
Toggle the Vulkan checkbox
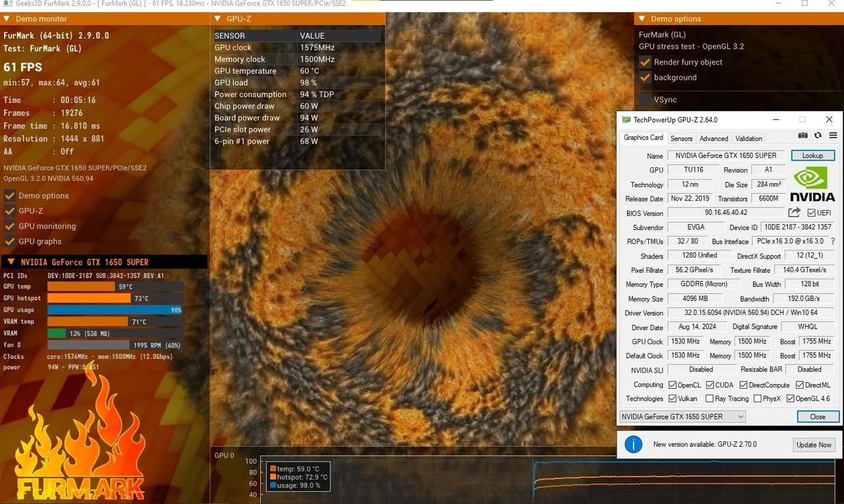click(672, 399)
